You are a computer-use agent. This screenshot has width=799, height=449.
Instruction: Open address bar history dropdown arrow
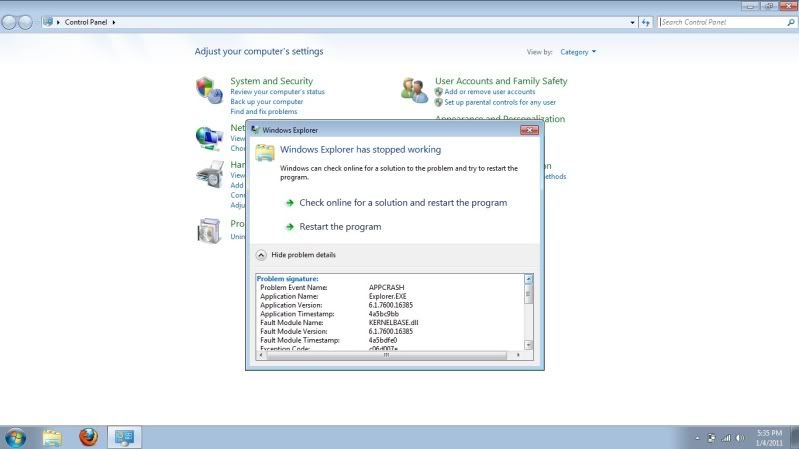click(x=632, y=22)
